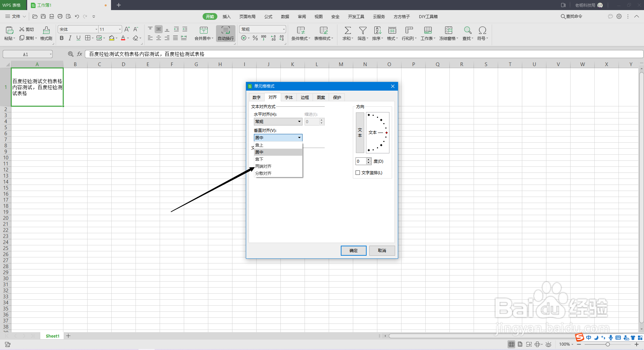644x350 pixels.
Task: Increase font size with A+ icon
Action: 127,29
